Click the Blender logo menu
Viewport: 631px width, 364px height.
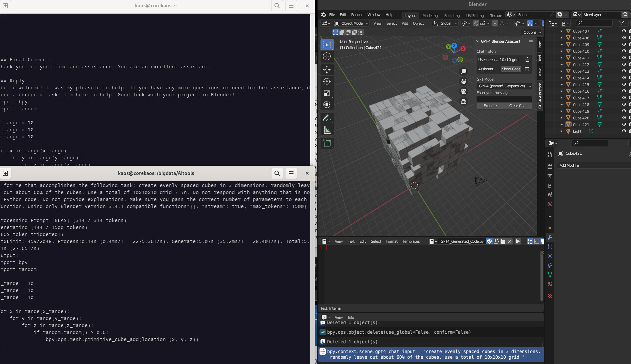323,15
